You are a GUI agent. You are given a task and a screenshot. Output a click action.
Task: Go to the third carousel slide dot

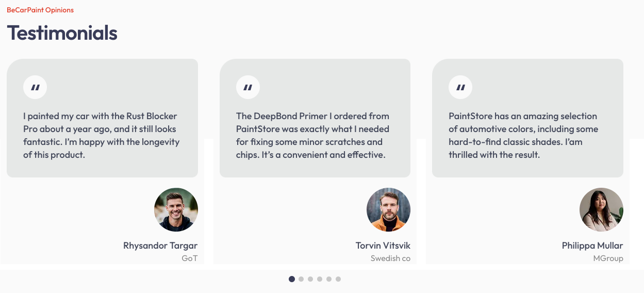click(x=310, y=279)
